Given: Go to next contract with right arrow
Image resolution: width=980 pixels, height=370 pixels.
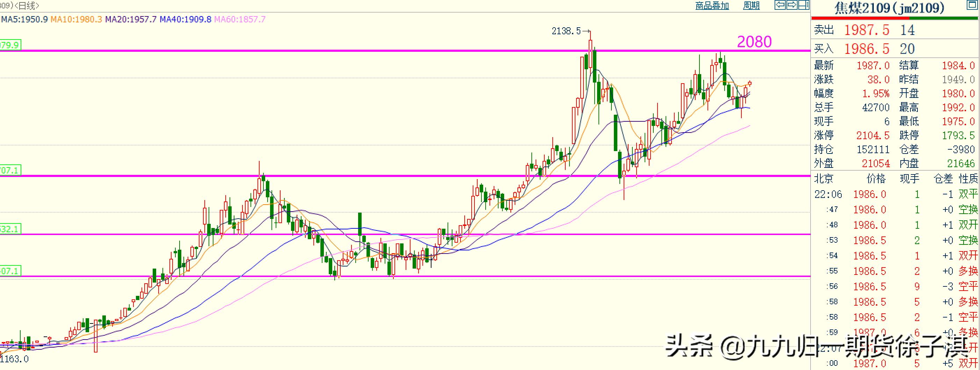Looking at the screenshot, I should coord(792,5).
